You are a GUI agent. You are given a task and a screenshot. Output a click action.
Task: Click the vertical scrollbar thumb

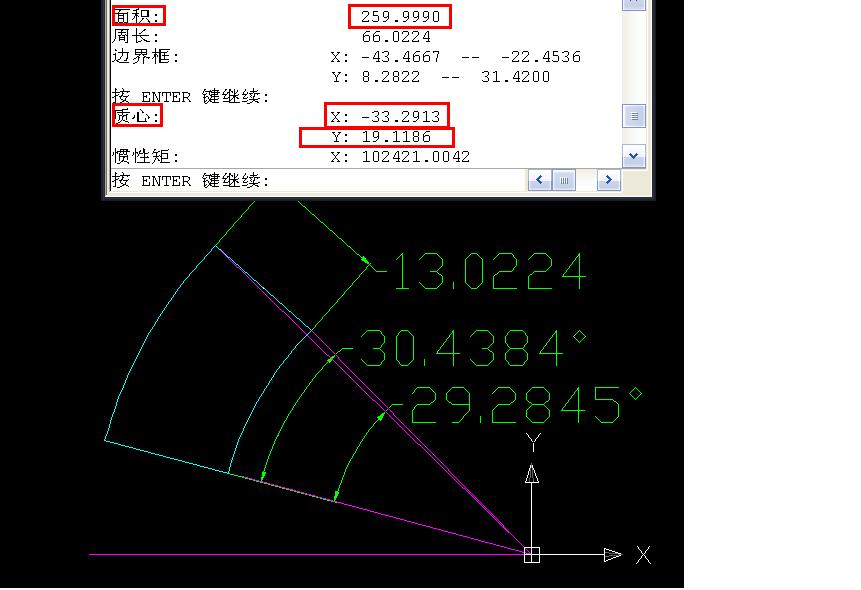tap(634, 116)
